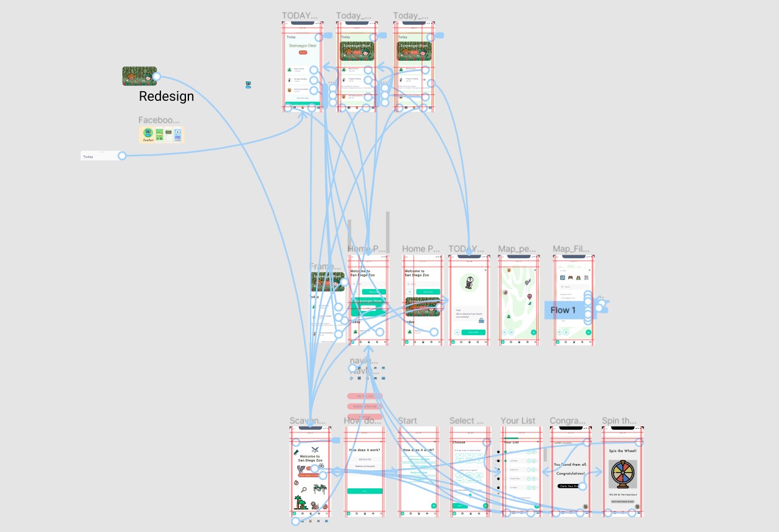Image resolution: width=779 pixels, height=532 pixels.
Task: Toggle the first checked item in Your List
Action: coord(505,452)
